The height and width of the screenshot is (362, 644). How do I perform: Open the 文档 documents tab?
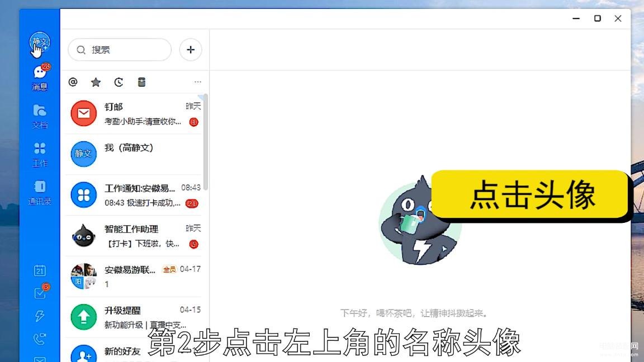tap(40, 116)
